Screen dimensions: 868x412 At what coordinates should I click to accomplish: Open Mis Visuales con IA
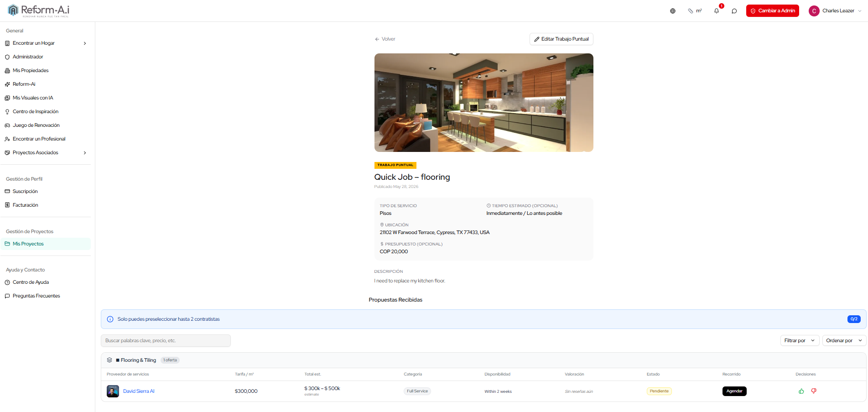(33, 98)
